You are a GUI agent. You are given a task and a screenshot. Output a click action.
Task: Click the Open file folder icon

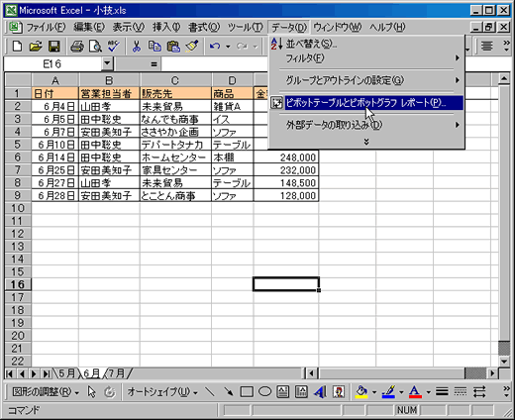pyautogui.click(x=36, y=47)
